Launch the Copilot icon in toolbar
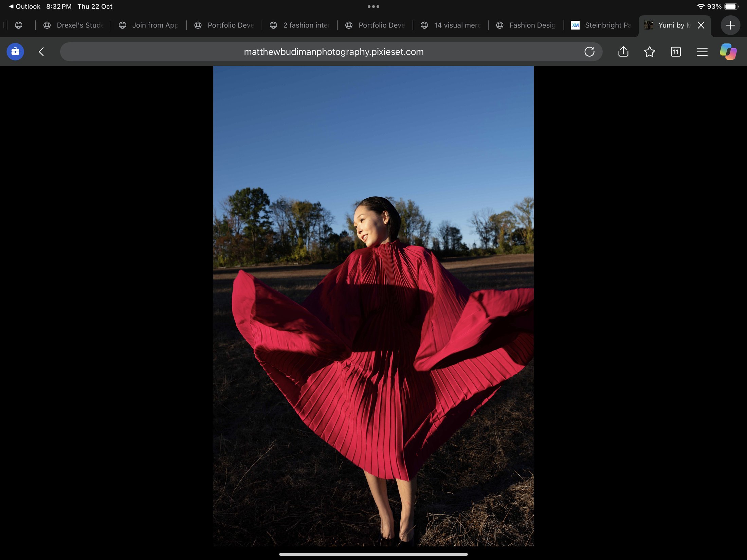This screenshot has height=560, width=747. [728, 52]
